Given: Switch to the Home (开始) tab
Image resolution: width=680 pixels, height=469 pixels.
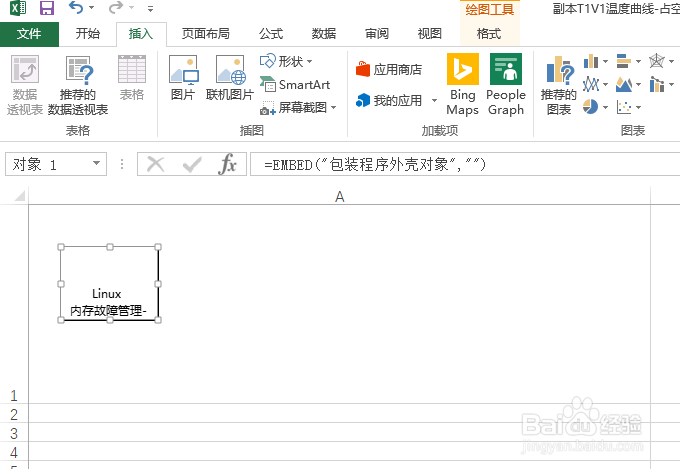Looking at the screenshot, I should (88, 34).
